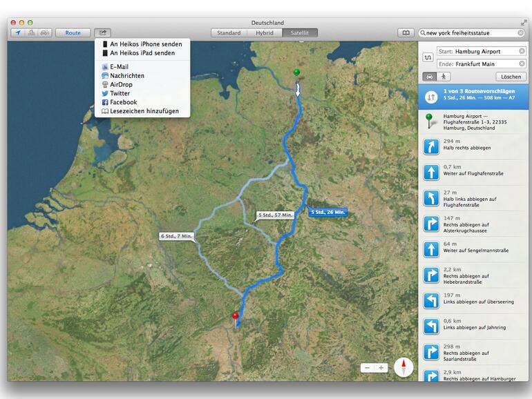Click the Löschen button
The width and height of the screenshot is (532, 399).
pyautogui.click(x=511, y=77)
